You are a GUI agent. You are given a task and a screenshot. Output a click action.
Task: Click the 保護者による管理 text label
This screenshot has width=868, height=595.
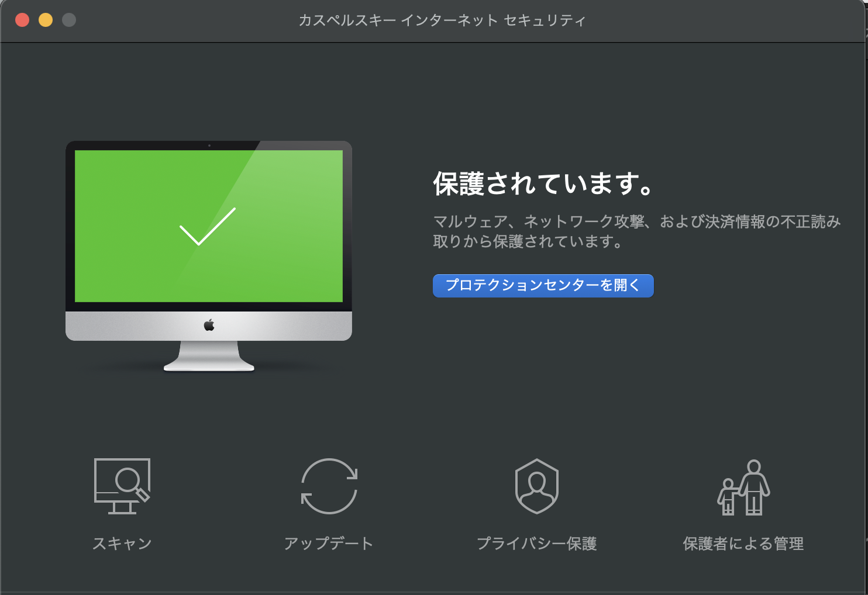tap(743, 544)
